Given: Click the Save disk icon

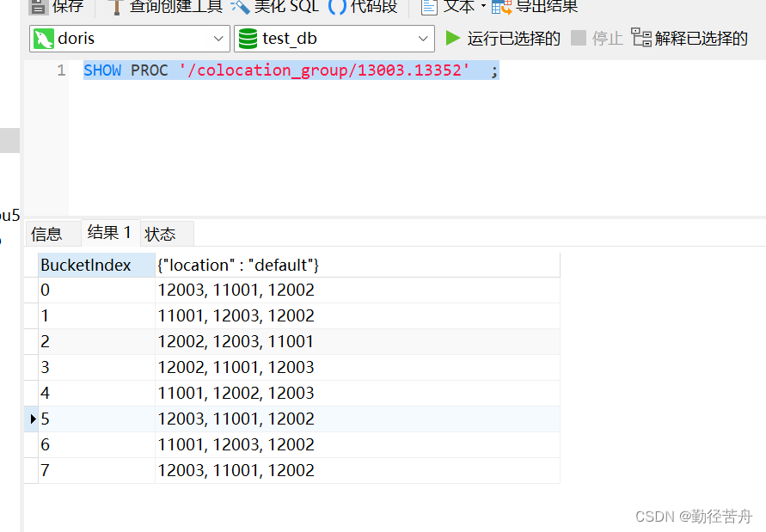Looking at the screenshot, I should (38, 6).
